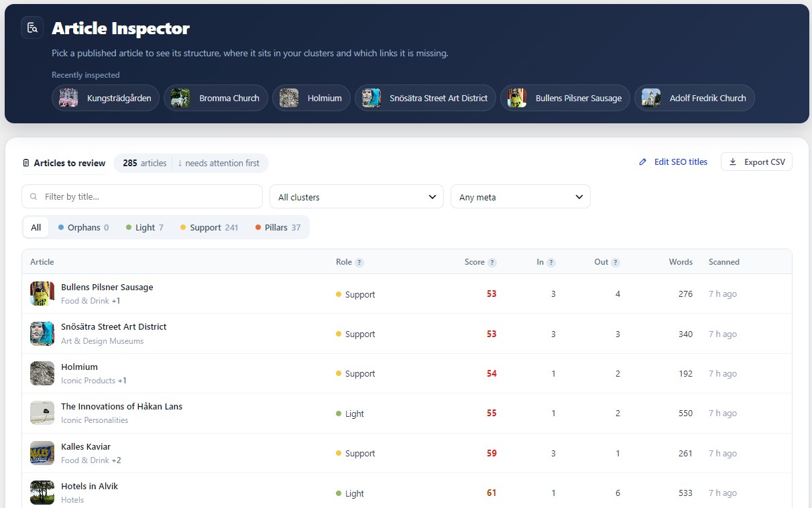Click the Filter by title input field

142,197
